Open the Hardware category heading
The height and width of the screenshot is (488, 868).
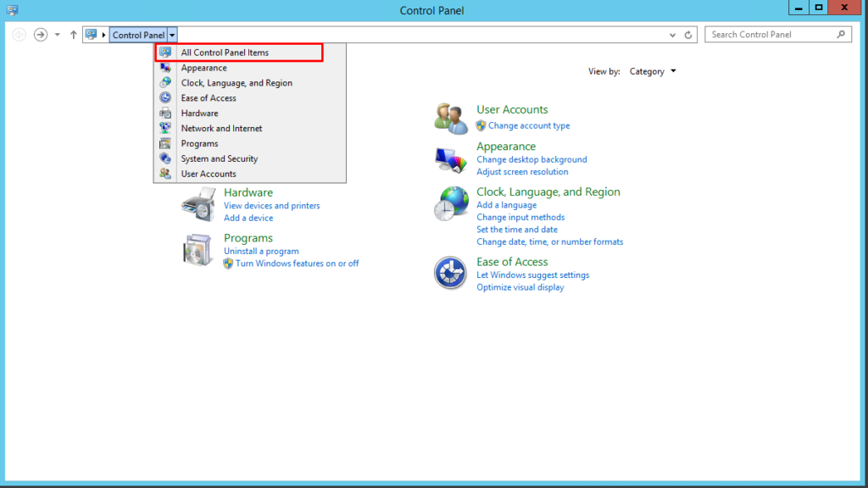click(x=248, y=192)
